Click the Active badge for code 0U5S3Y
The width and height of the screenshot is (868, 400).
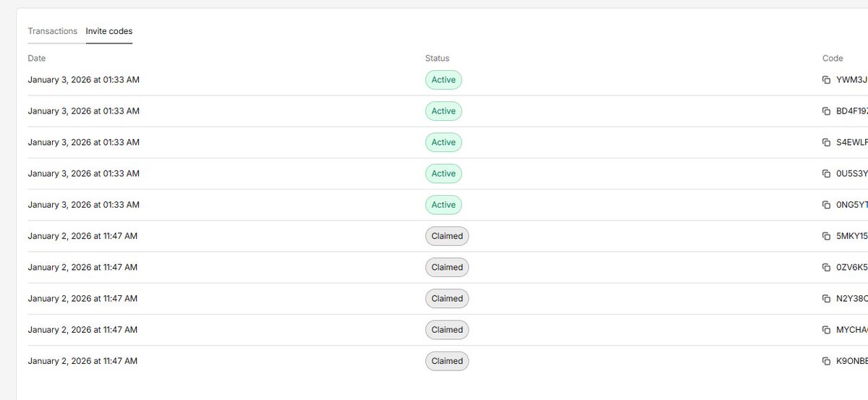pyautogui.click(x=443, y=174)
